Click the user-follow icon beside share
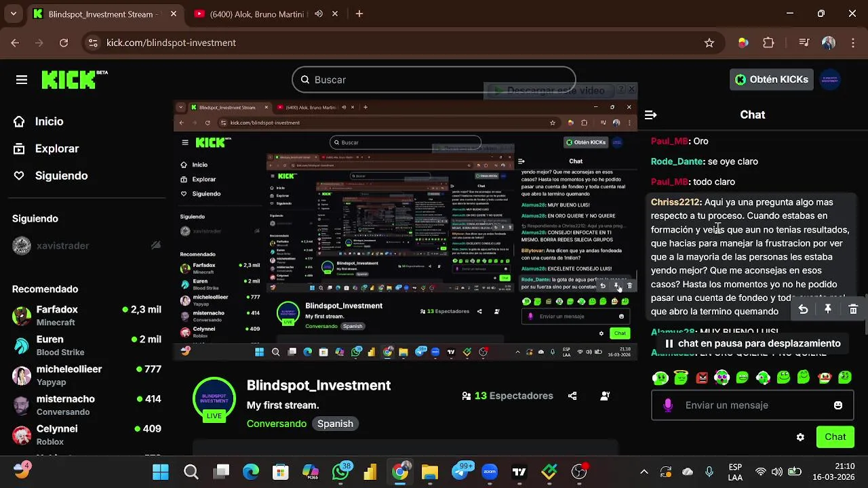868x488 pixels. 605,396
